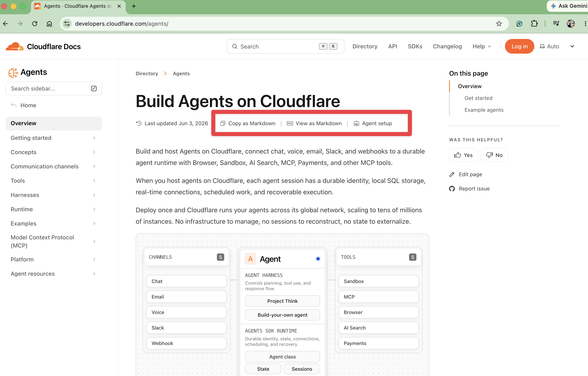Viewport: 588px width, 376px height.
Task: Open the Help dropdown menu
Action: pyautogui.click(x=482, y=46)
